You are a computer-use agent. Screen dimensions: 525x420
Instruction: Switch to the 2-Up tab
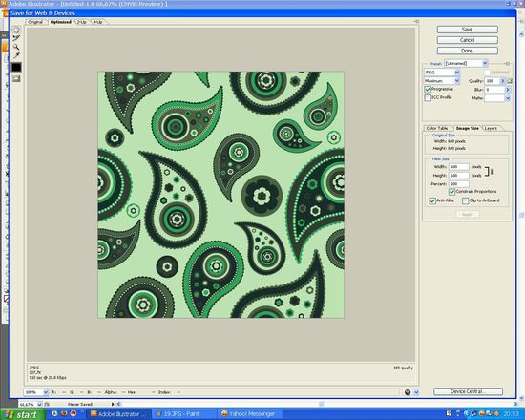82,22
